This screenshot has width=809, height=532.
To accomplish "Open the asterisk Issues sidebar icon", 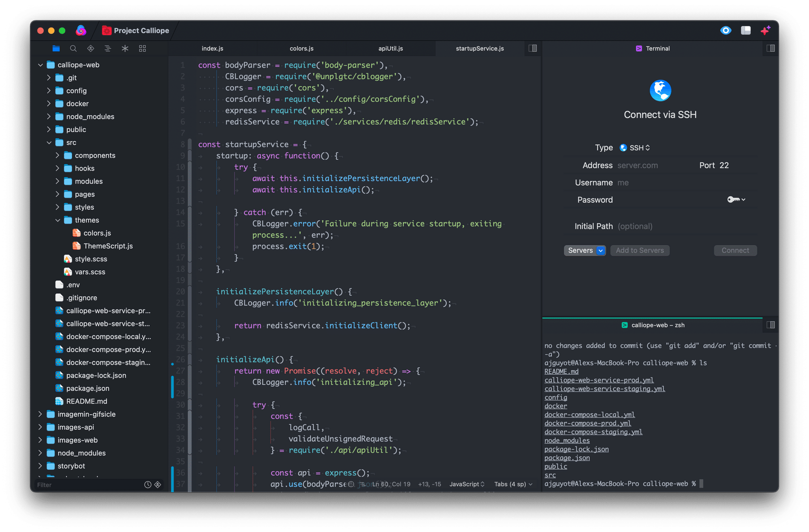I will coord(125,49).
